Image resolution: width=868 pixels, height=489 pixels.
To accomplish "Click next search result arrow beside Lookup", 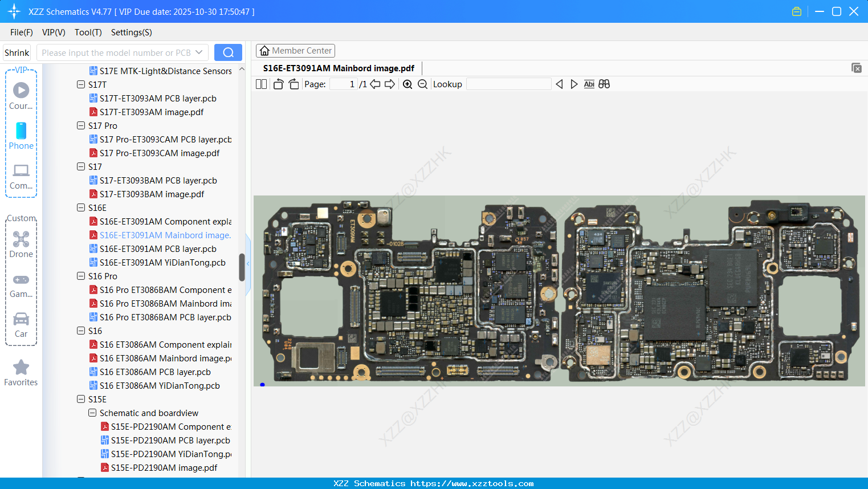I will pos(574,84).
